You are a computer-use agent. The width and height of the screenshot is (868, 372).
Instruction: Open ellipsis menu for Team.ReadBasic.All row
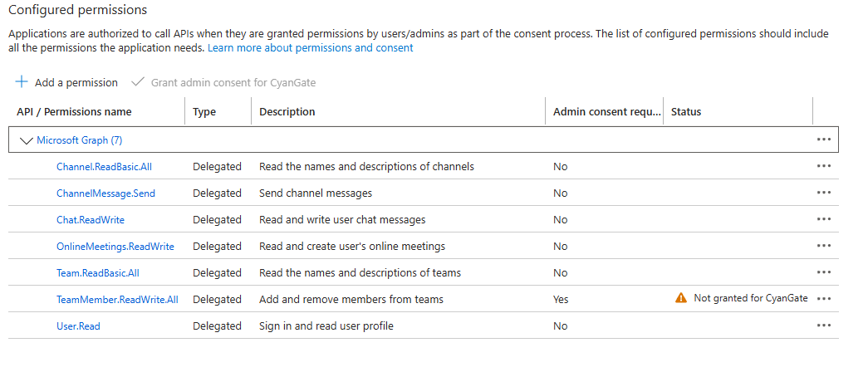[824, 272]
